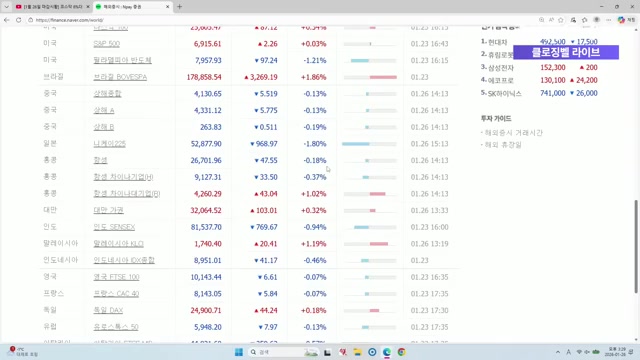This screenshot has height=360, width=640.
Task: Open Microsoft Edge on the taskbar
Action: 387,352
